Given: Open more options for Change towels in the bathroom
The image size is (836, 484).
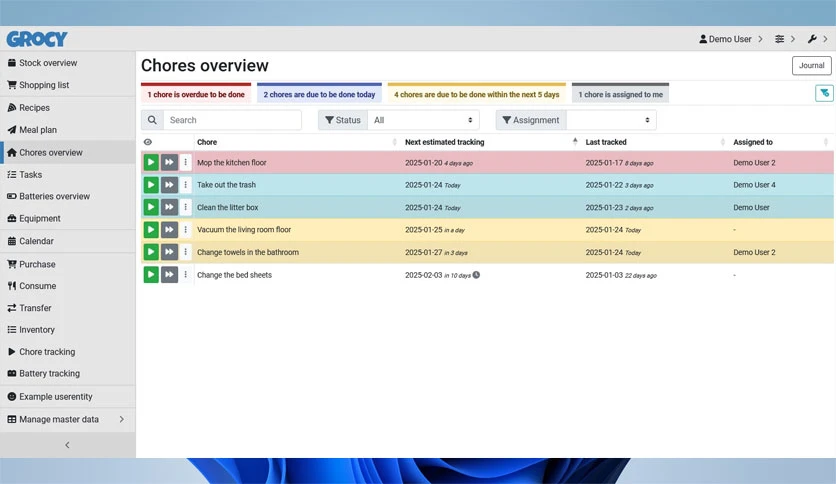Looking at the screenshot, I should point(186,252).
